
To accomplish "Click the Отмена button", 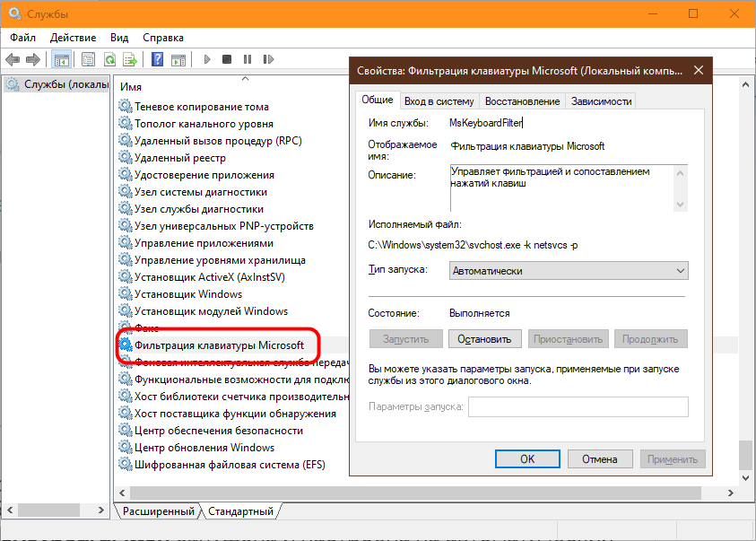I will [600, 459].
